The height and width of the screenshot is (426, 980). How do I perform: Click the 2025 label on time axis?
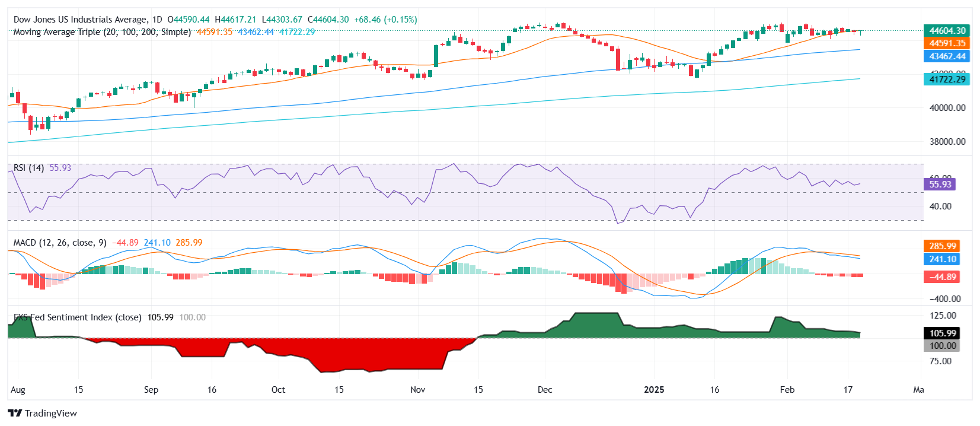pos(654,390)
